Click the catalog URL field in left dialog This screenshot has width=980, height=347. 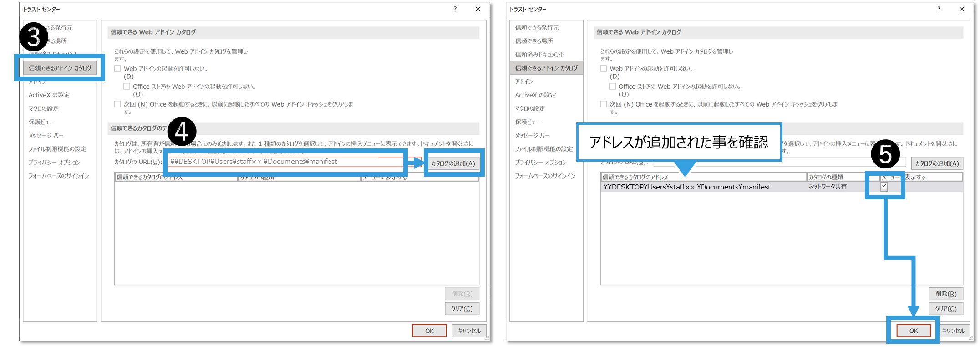pyautogui.click(x=286, y=162)
